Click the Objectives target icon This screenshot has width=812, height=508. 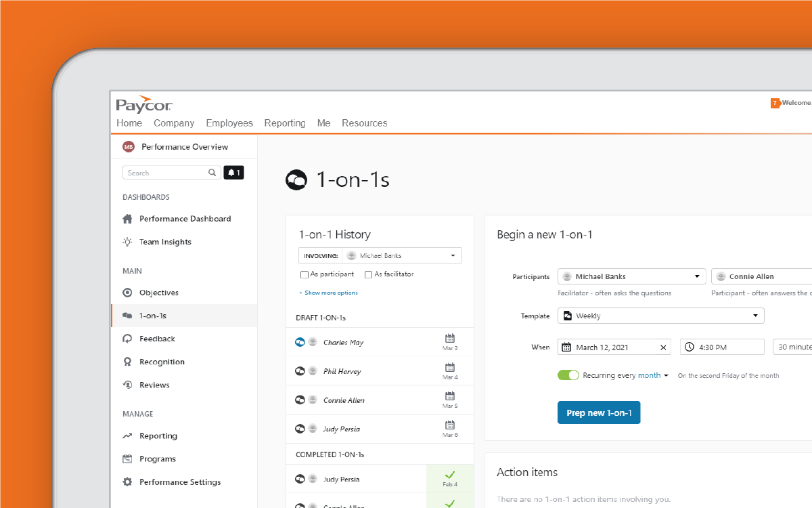[x=127, y=293]
